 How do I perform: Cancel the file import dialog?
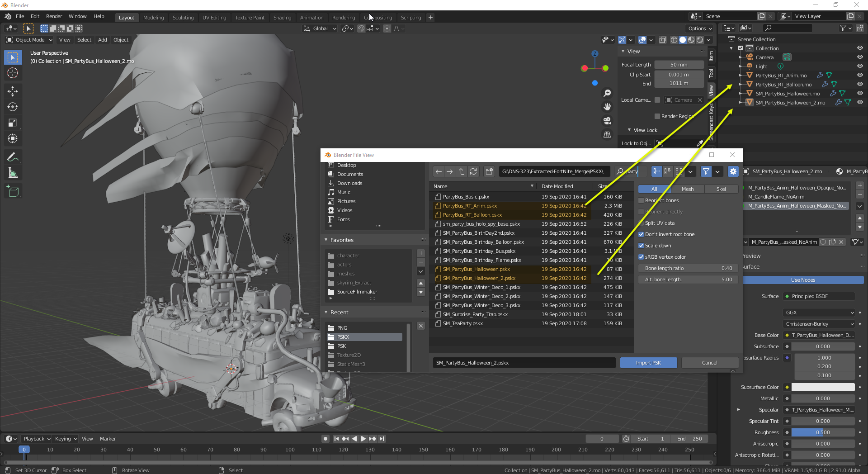tap(709, 363)
